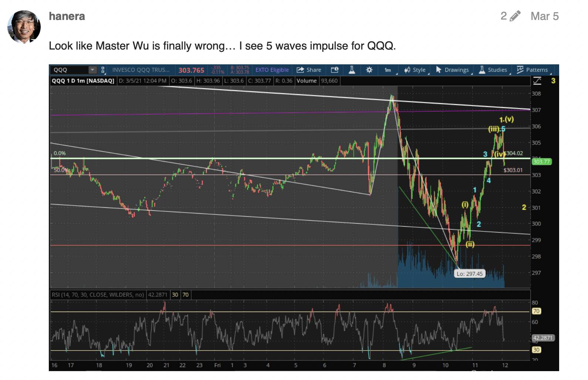
Task: Click the RSI 70 overbought level tag
Action: [536, 311]
